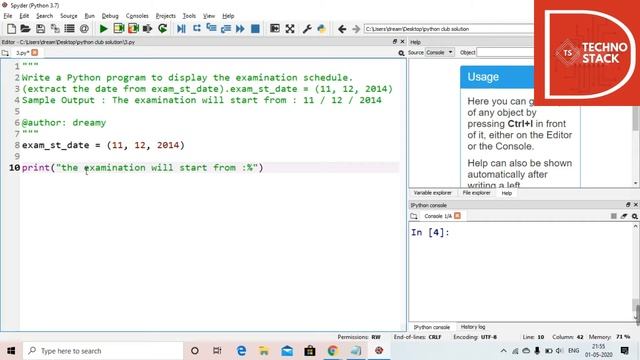Open the Search menu
Image resolution: width=640 pixels, height=360 pixels.
44,16
